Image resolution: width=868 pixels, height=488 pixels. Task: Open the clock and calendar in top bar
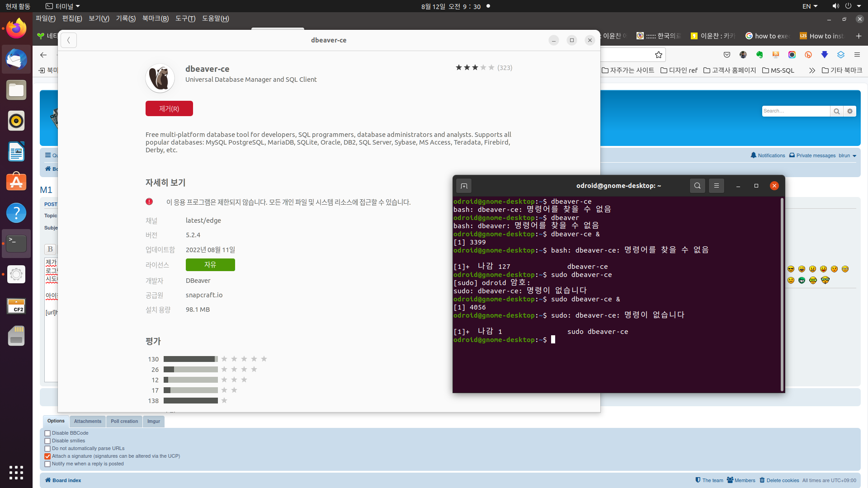pyautogui.click(x=451, y=6)
